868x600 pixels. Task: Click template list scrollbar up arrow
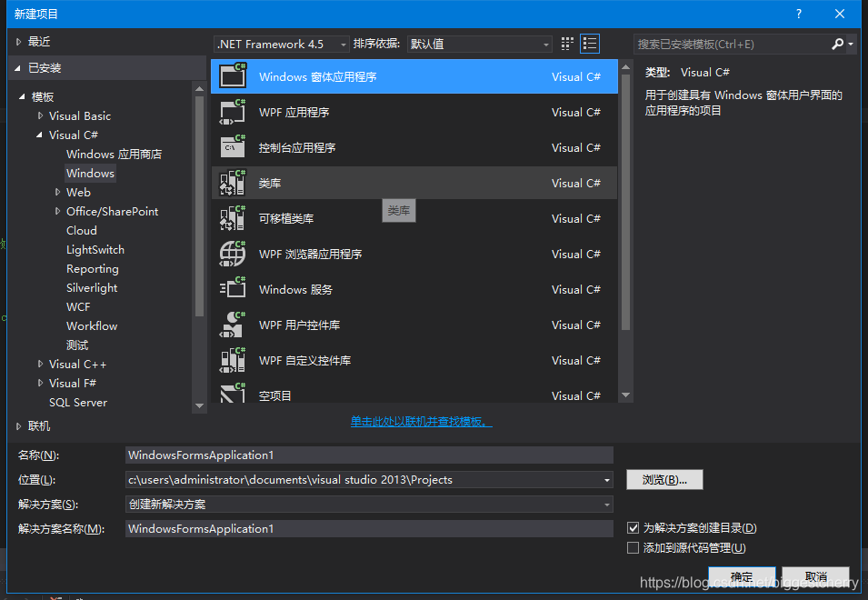click(626, 67)
